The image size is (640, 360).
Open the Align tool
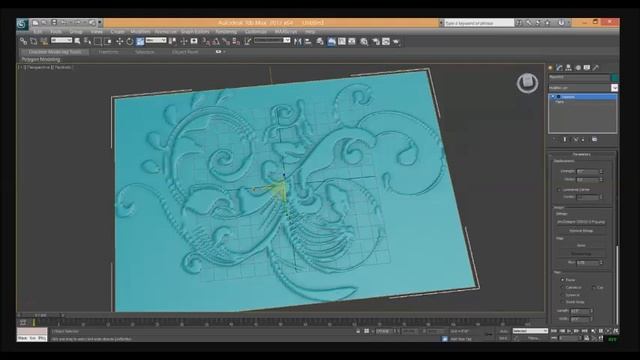click(x=308, y=41)
